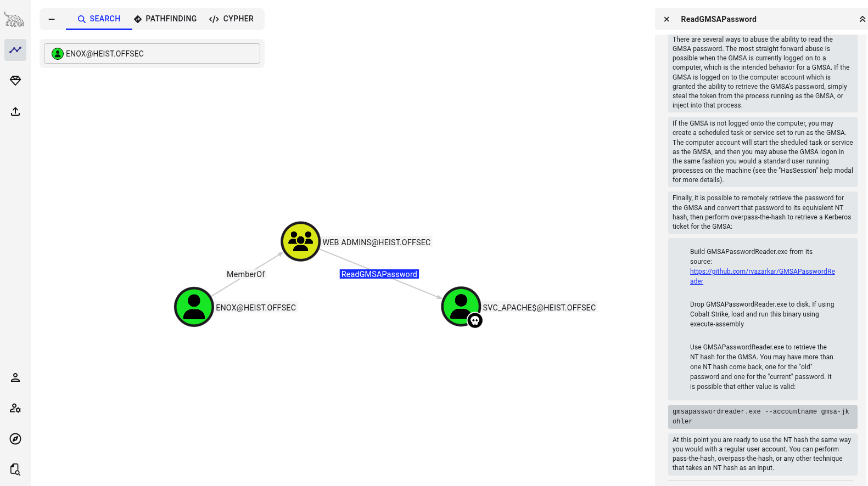Open the GMSAPasswordReader GitHub link
The width and height of the screenshot is (868, 486).
coord(762,272)
